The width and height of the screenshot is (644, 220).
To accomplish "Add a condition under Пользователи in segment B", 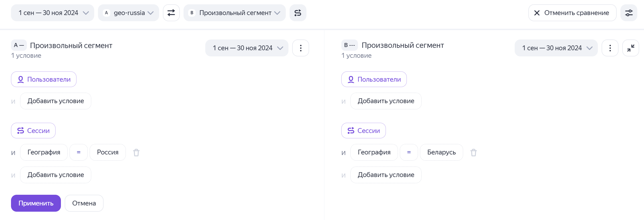I will (x=386, y=101).
